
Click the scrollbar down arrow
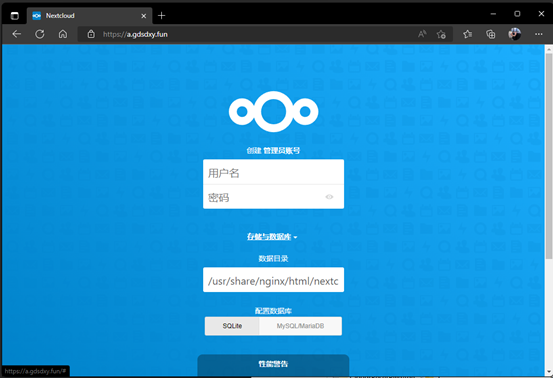pos(549,372)
